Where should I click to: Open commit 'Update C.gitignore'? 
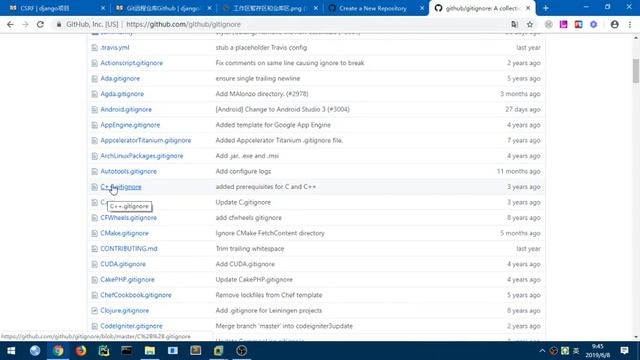coord(243,202)
